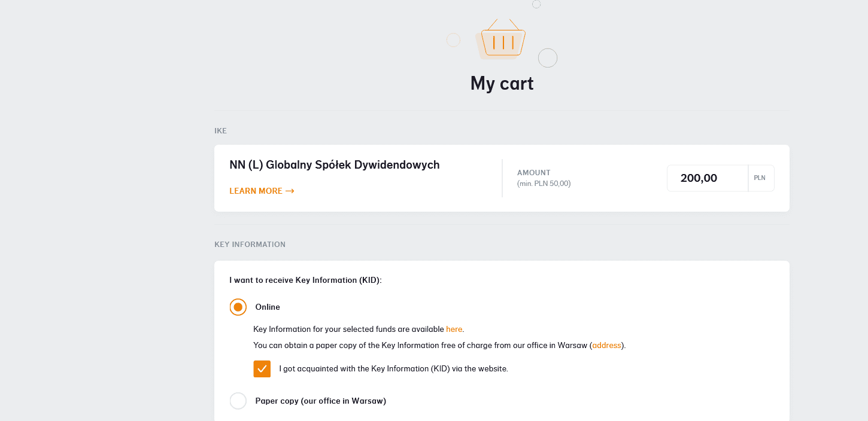
Task: Click the NN (L) Globalny Spółek Dywidendowych title
Action: coord(335,165)
